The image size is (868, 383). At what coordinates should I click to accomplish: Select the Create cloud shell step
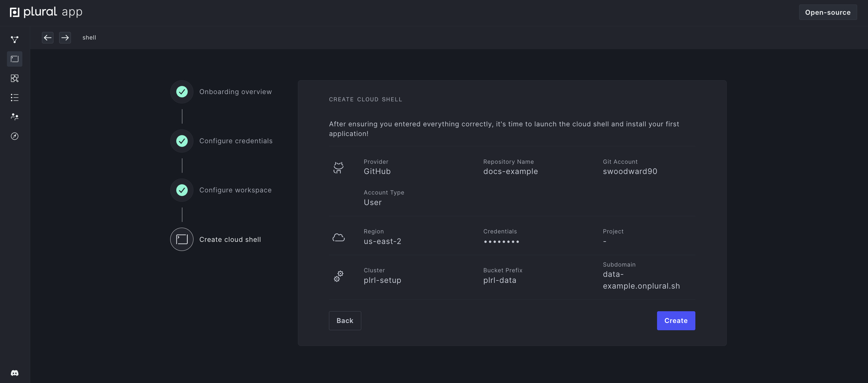(182, 239)
